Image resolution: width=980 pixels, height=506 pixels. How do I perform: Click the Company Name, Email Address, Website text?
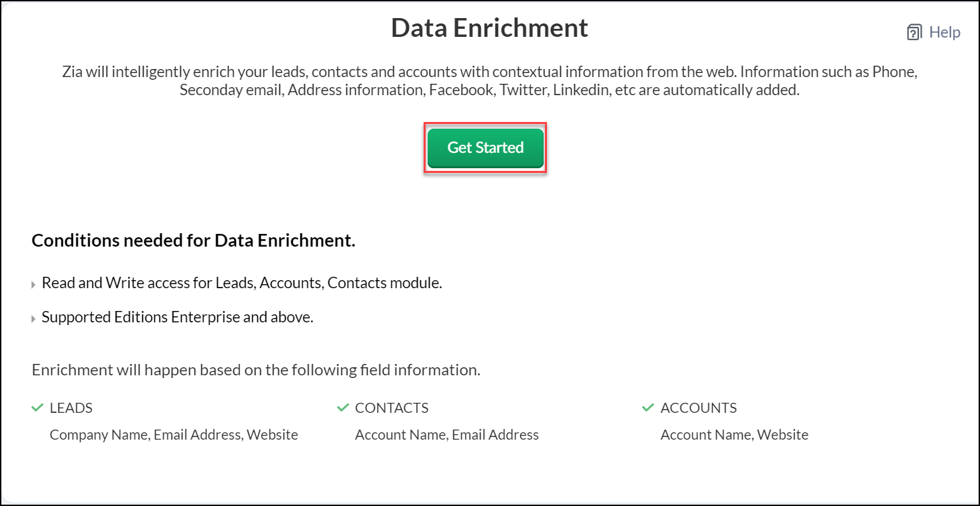[x=174, y=435]
